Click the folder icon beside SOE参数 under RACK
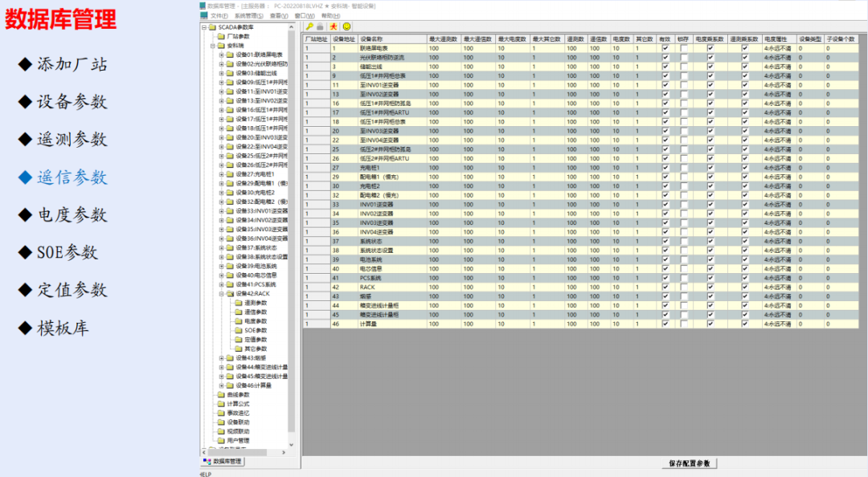 239,330
